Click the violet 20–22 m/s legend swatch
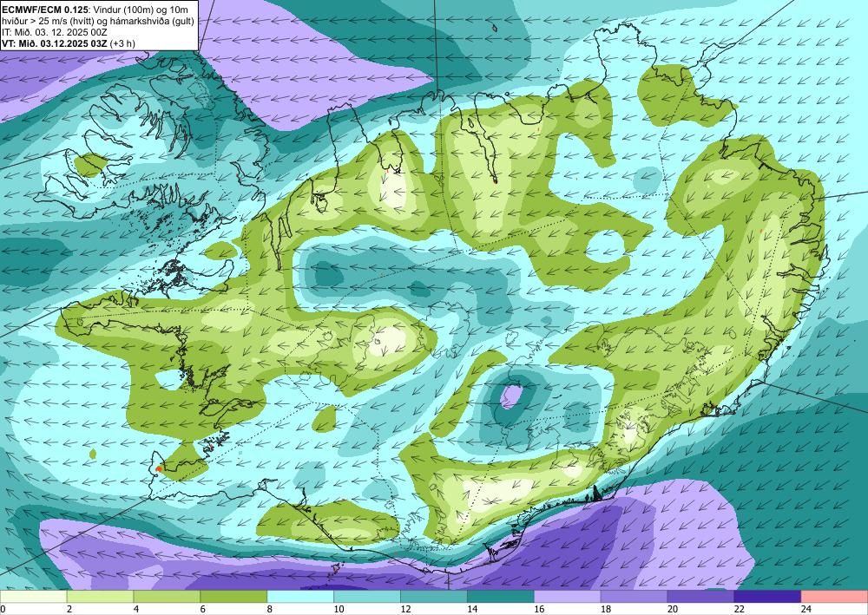 [x=700, y=597]
